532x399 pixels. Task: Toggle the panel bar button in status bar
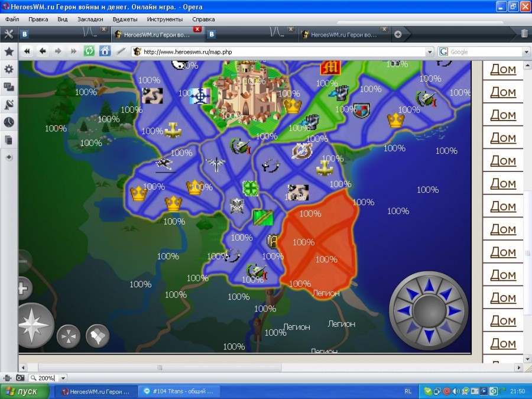(7, 378)
